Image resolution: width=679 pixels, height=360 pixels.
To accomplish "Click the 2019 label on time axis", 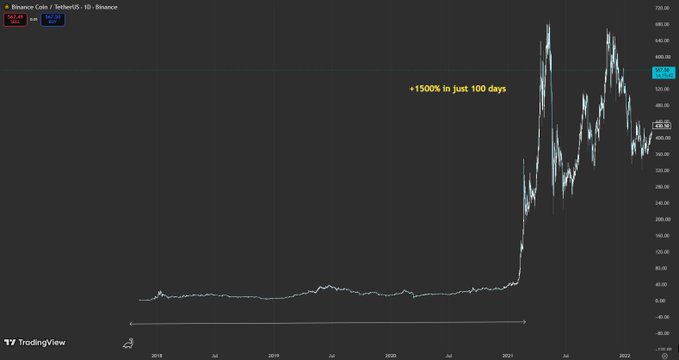I will (x=273, y=355).
